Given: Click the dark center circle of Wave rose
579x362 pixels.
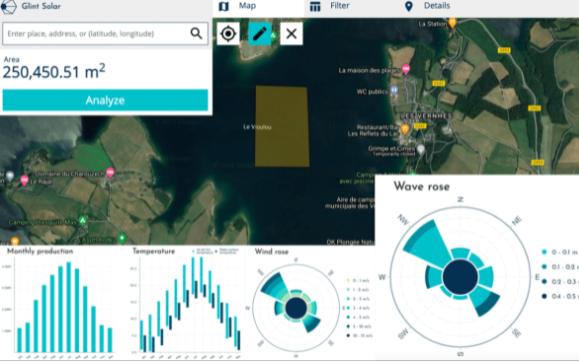Looking at the screenshot, I should coord(460,277).
